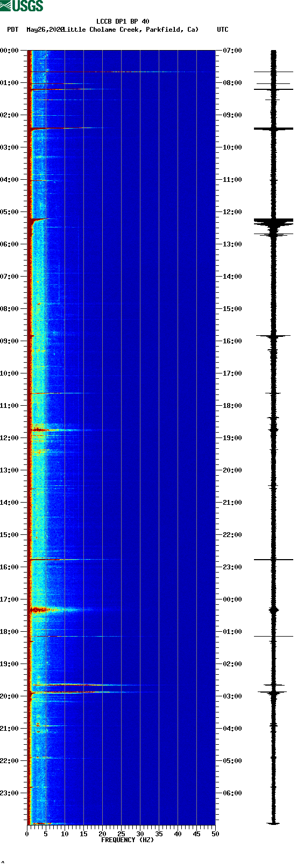Screen dimensions: 297x868
Task: Click the 13:00 UTC label on right axis
Action: coord(232,244)
